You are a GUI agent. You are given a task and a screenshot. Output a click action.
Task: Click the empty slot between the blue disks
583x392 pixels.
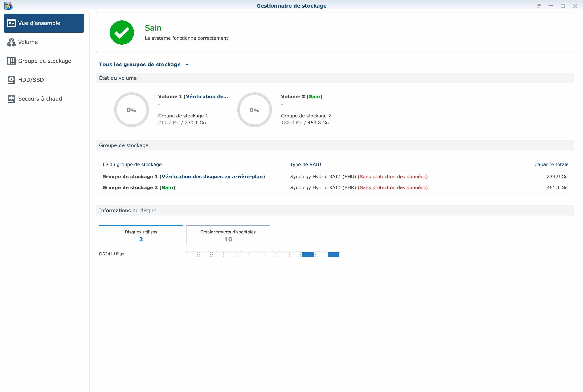coord(321,254)
